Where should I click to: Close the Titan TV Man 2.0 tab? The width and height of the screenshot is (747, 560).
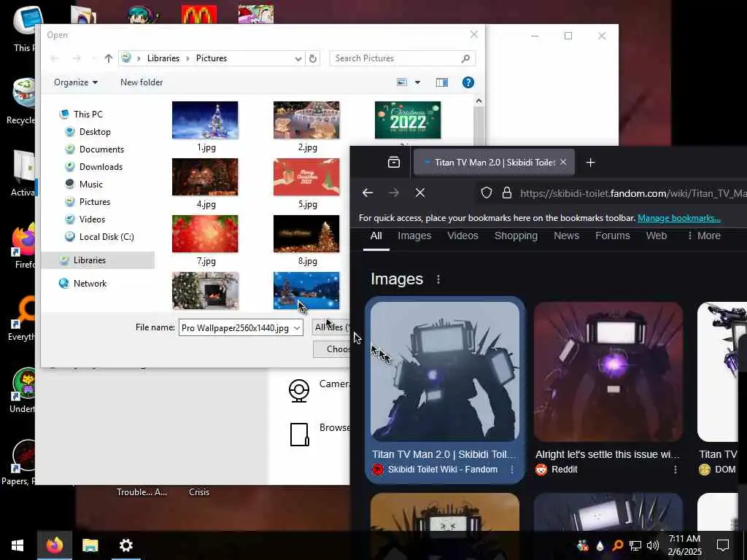[x=563, y=163]
